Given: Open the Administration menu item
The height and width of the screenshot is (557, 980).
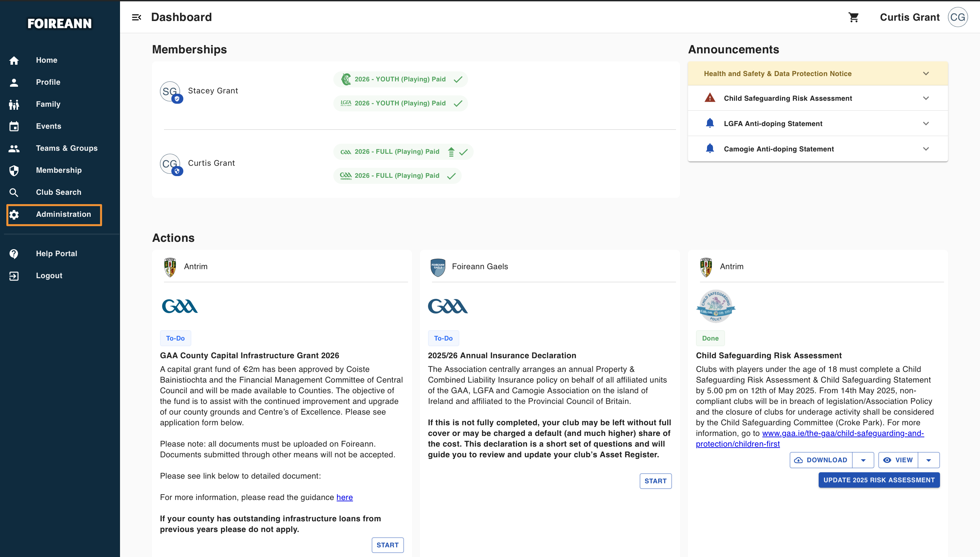Looking at the screenshot, I should (x=54, y=214).
